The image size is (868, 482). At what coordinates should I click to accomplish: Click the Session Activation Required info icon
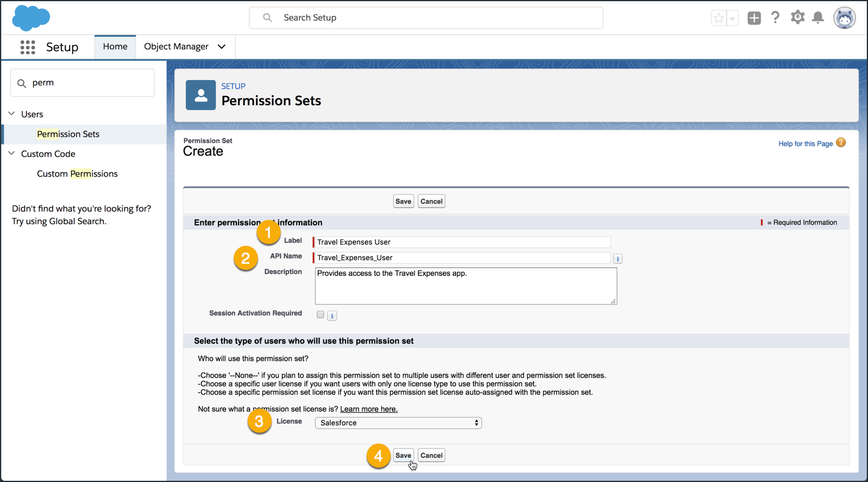pyautogui.click(x=332, y=316)
